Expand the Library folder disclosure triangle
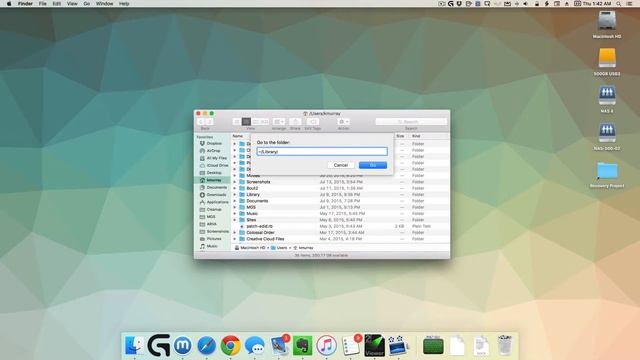This screenshot has width=640, height=360. (235, 195)
